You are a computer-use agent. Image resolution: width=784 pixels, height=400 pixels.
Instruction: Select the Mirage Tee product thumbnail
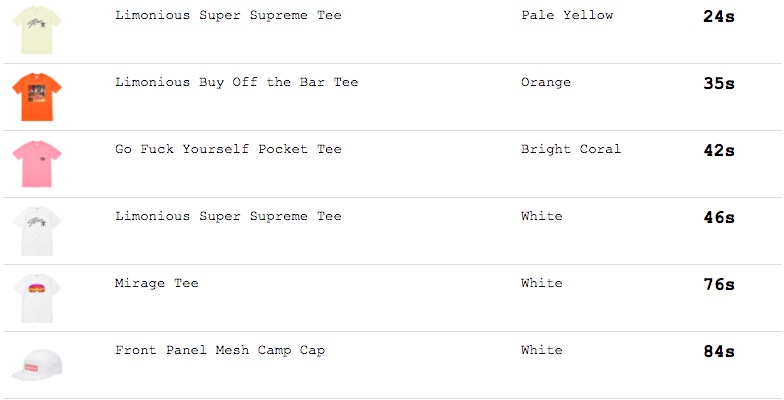tap(37, 298)
